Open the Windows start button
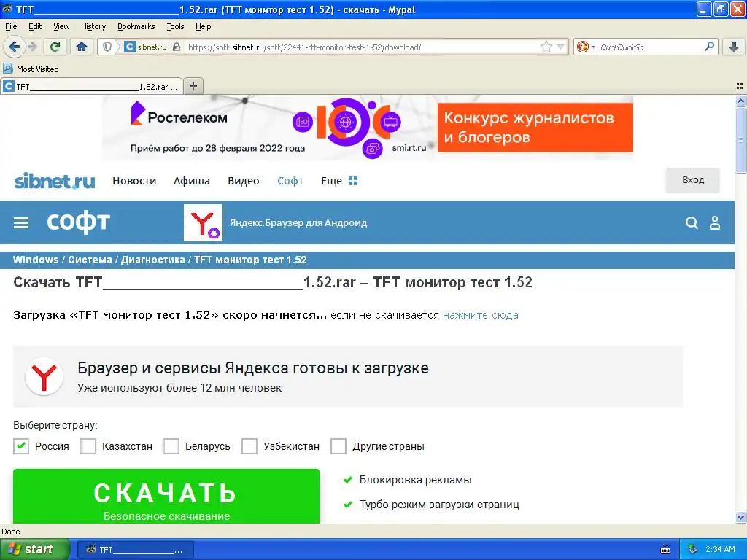The width and height of the screenshot is (747, 560). [x=34, y=549]
